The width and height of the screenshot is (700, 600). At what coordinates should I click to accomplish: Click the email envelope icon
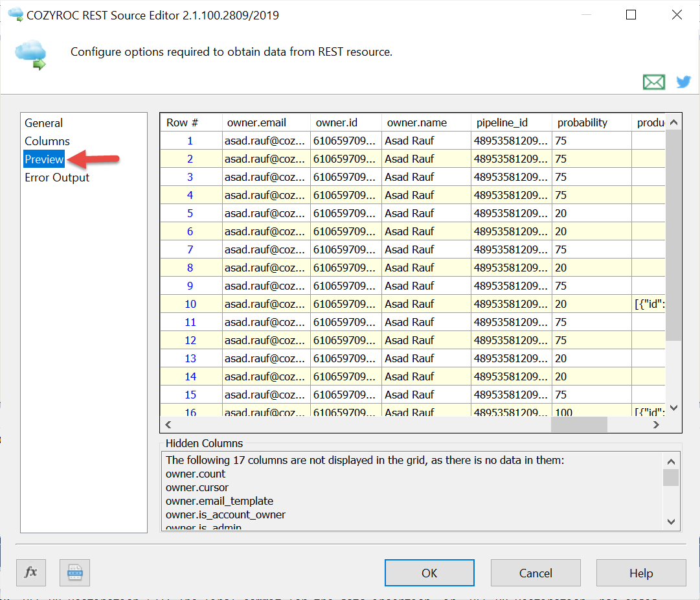[x=653, y=82]
